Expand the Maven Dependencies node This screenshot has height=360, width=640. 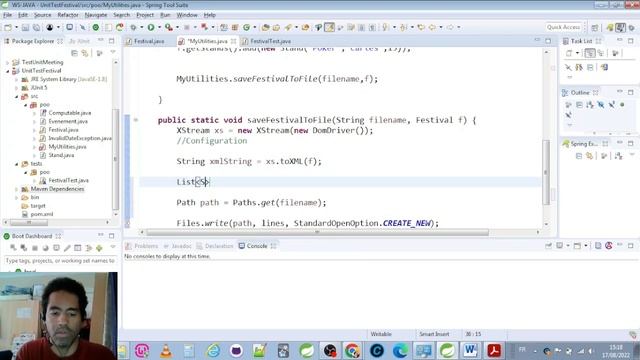click(16, 189)
